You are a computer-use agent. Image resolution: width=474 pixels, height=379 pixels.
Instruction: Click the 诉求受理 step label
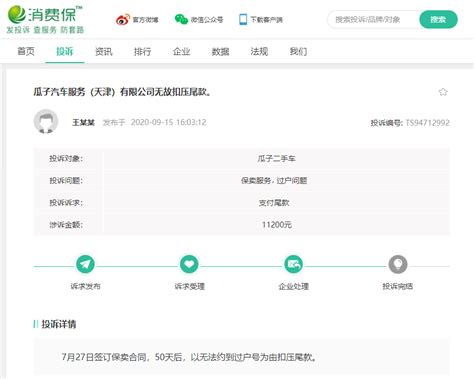coord(189,286)
